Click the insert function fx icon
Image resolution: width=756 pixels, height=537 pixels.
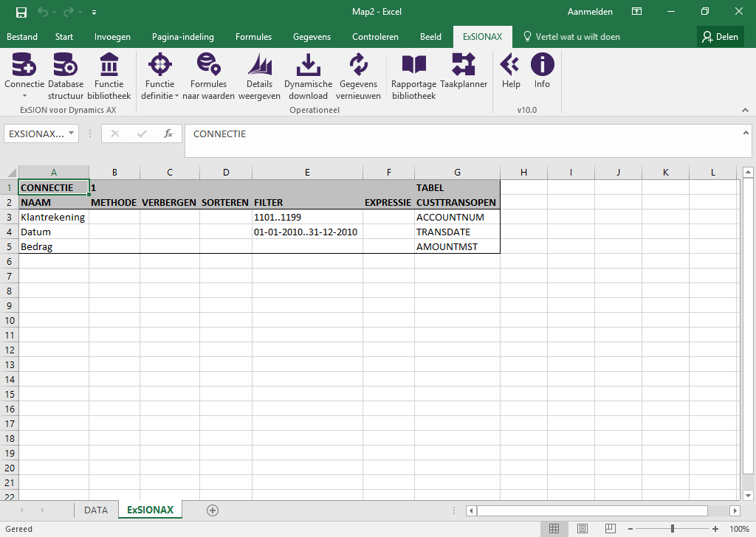coord(168,134)
